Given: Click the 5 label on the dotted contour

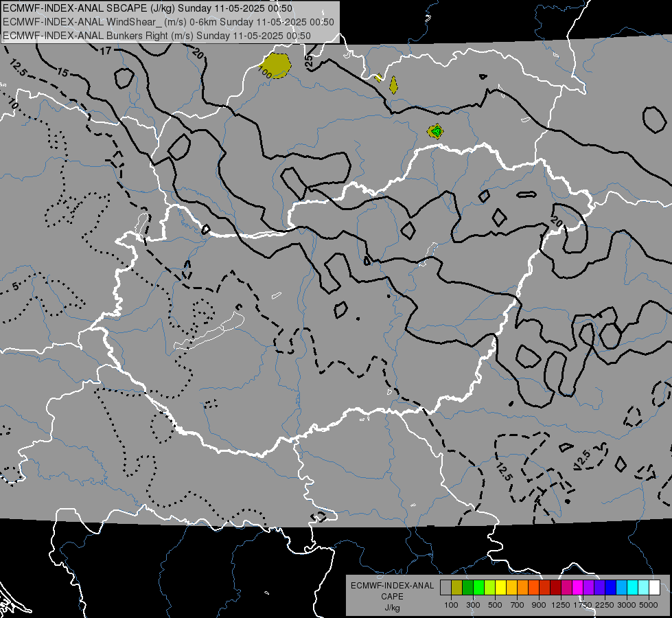Looking at the screenshot, I should click(15, 286).
